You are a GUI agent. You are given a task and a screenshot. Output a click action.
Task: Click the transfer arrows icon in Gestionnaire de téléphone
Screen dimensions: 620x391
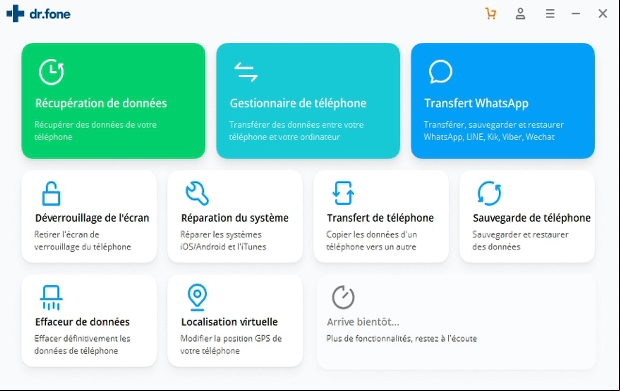(x=246, y=72)
